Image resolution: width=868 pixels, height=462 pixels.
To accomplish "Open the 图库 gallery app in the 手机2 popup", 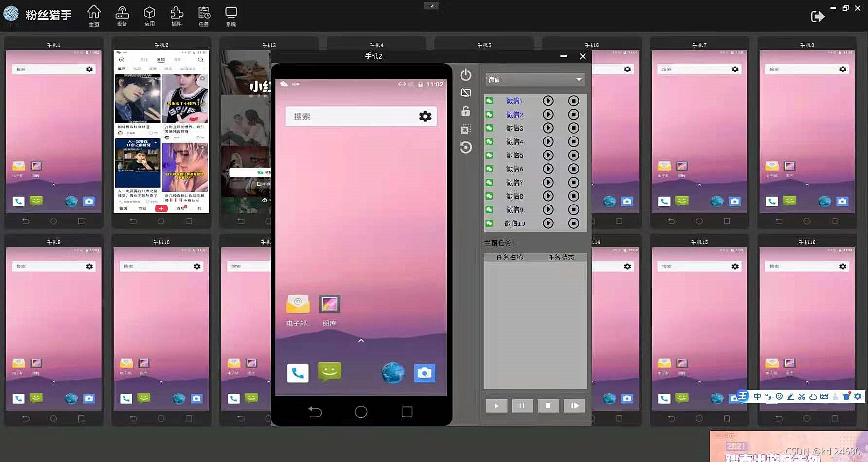I will pyautogui.click(x=329, y=311).
